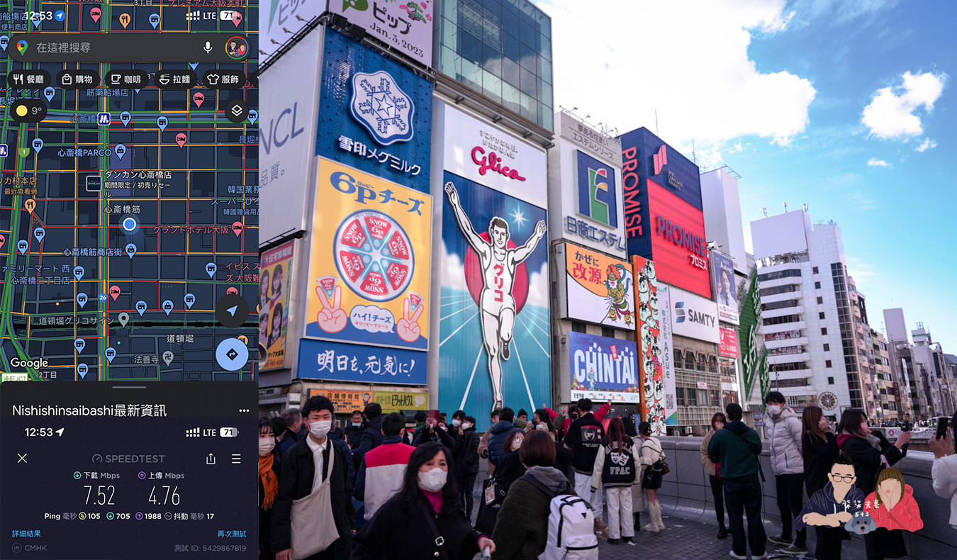Tap the 筋南船場店 map label
Viewport: 957px width, 560px height.
[x=107, y=93]
